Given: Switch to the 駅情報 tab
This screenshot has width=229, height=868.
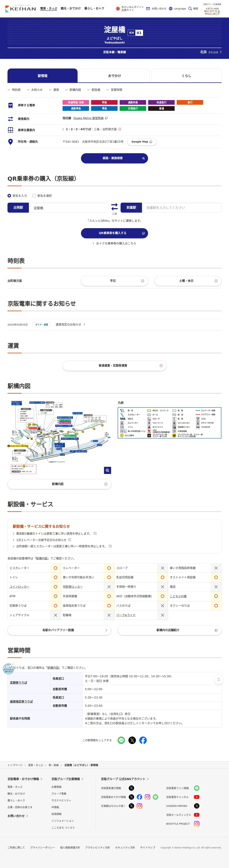Looking at the screenshot, I should pos(42,76).
